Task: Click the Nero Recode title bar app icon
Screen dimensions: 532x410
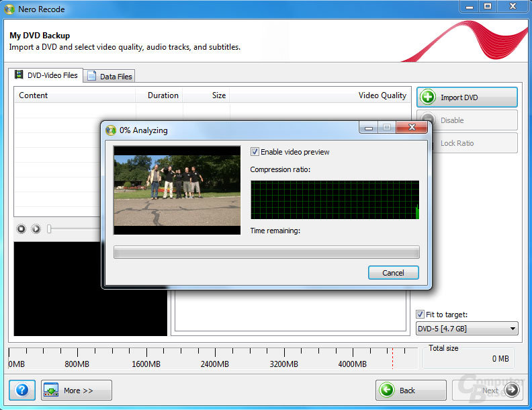Action: 9,9
